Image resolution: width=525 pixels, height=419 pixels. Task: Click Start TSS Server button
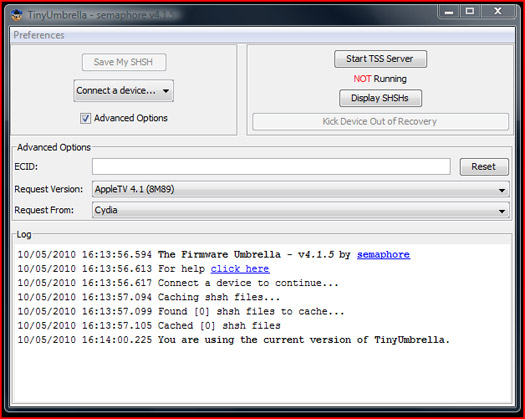[380, 59]
